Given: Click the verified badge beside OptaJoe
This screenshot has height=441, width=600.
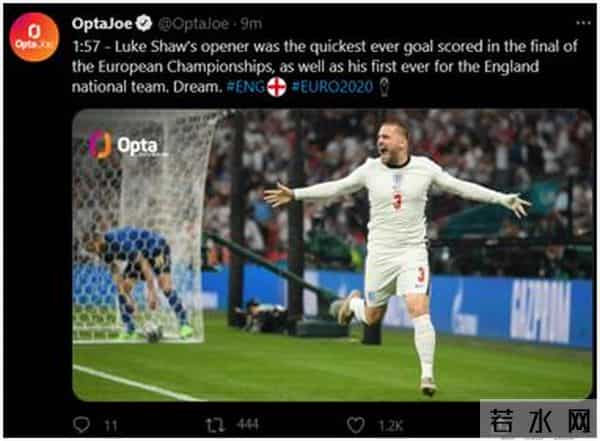Looking at the screenshot, I should 145,23.
